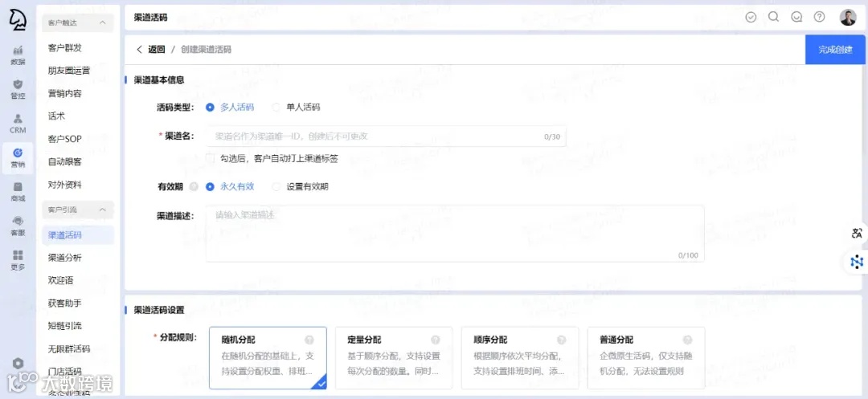Click the hexagon settings icon in the sidebar
This screenshot has height=399, width=868.
18,363
